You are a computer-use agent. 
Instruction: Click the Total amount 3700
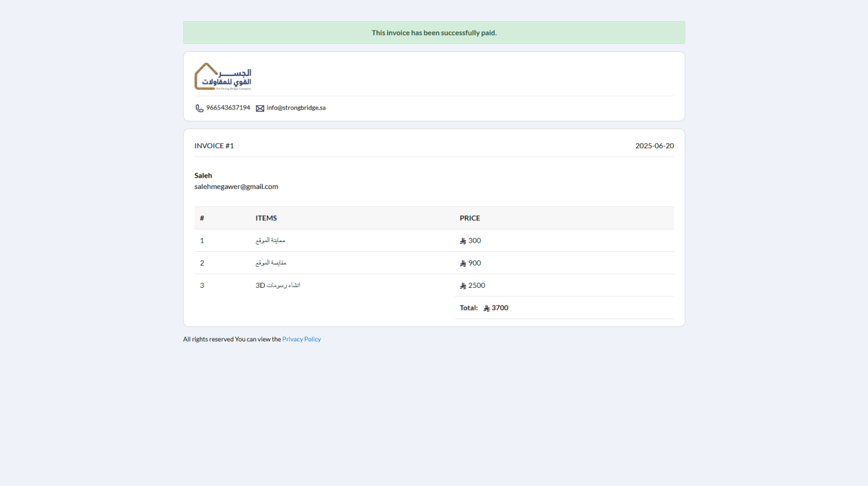[500, 308]
